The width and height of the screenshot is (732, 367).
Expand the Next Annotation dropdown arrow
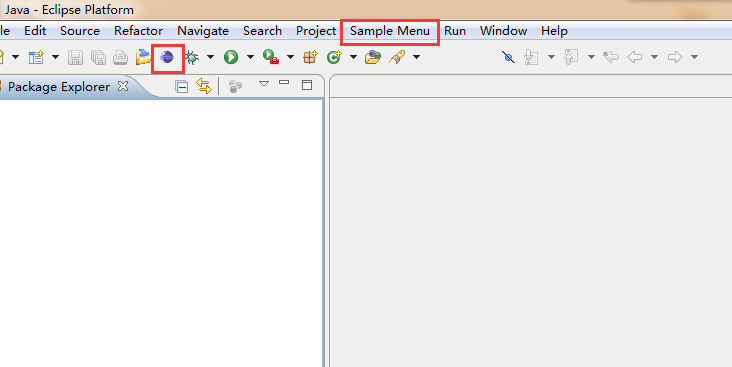tap(551, 57)
